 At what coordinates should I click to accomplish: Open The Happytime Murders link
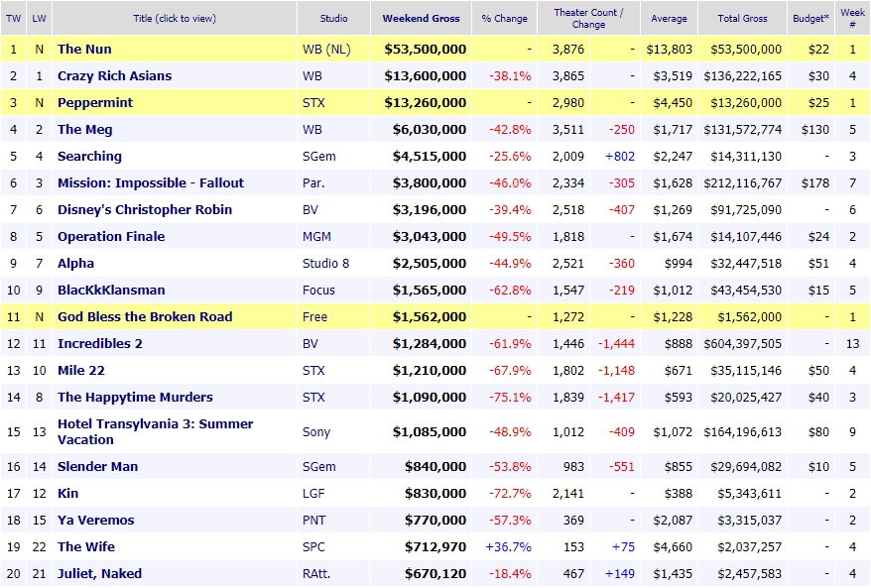pos(135,397)
